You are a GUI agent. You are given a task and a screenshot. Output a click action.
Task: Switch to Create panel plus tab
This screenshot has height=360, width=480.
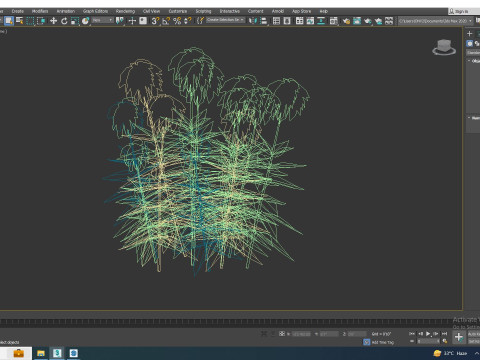click(470, 33)
